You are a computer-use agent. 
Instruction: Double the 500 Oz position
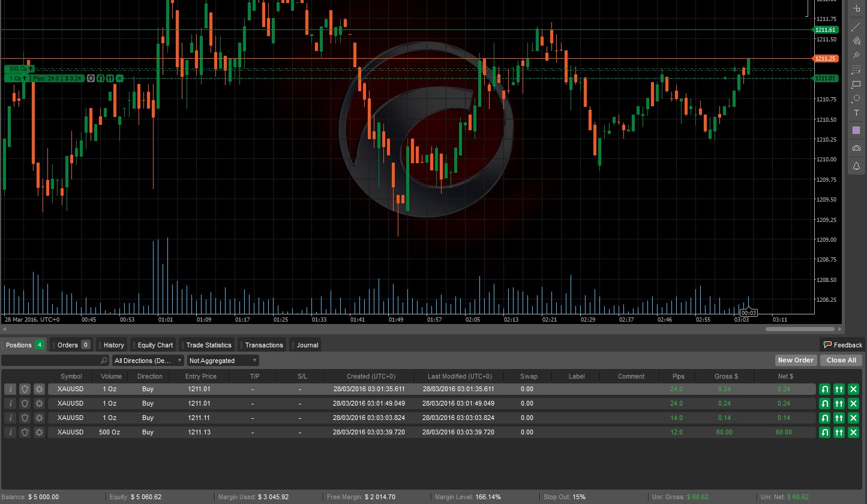click(839, 432)
